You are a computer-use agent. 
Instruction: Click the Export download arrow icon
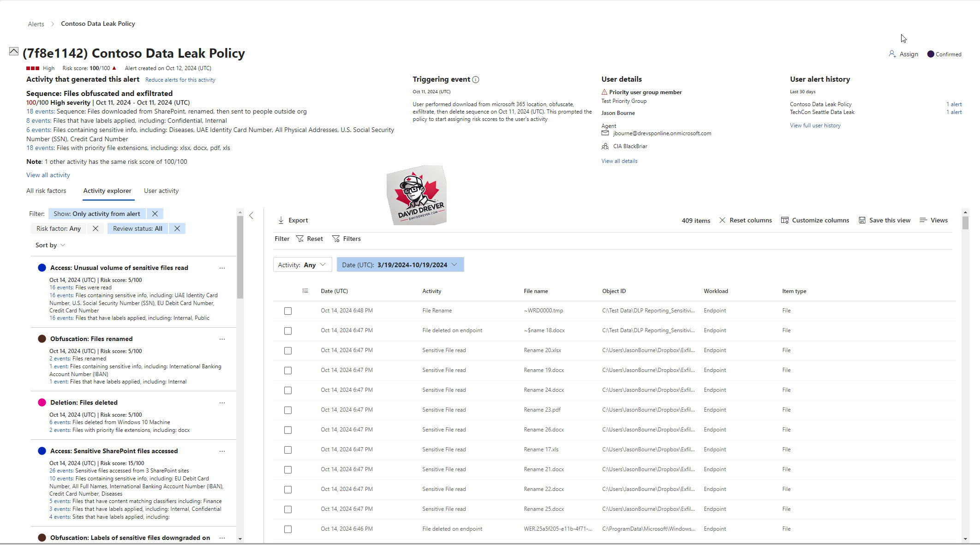(x=281, y=220)
